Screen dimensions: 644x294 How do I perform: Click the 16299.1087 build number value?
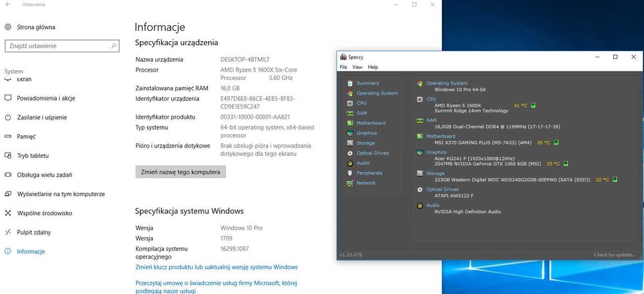click(x=234, y=249)
